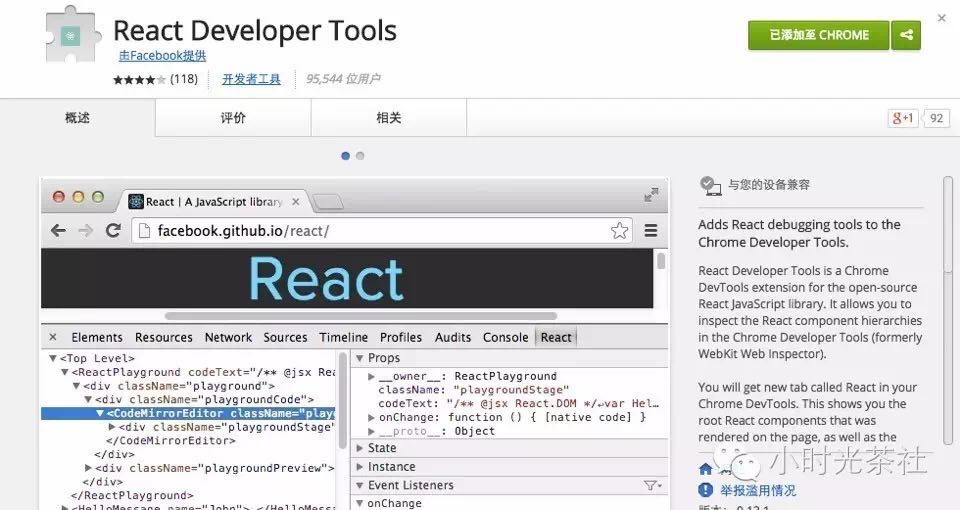This screenshot has height=510, width=960.
Task: Select the second carousel dot
Action: 360,156
